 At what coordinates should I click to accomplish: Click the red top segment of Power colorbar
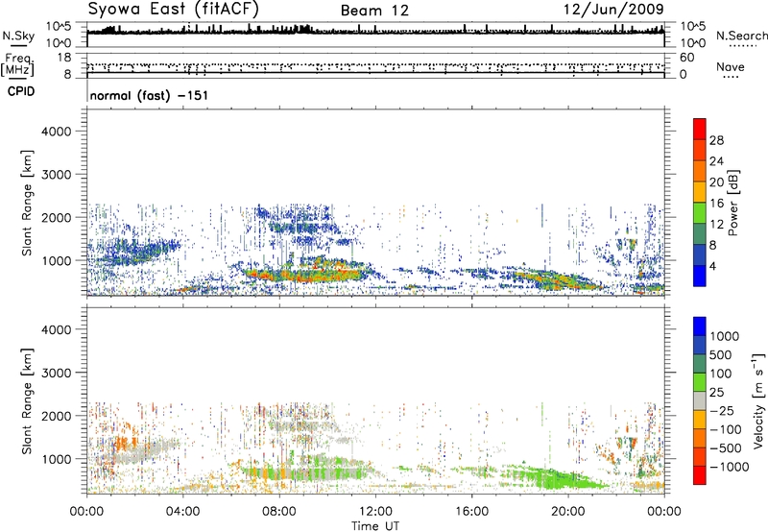click(700, 129)
